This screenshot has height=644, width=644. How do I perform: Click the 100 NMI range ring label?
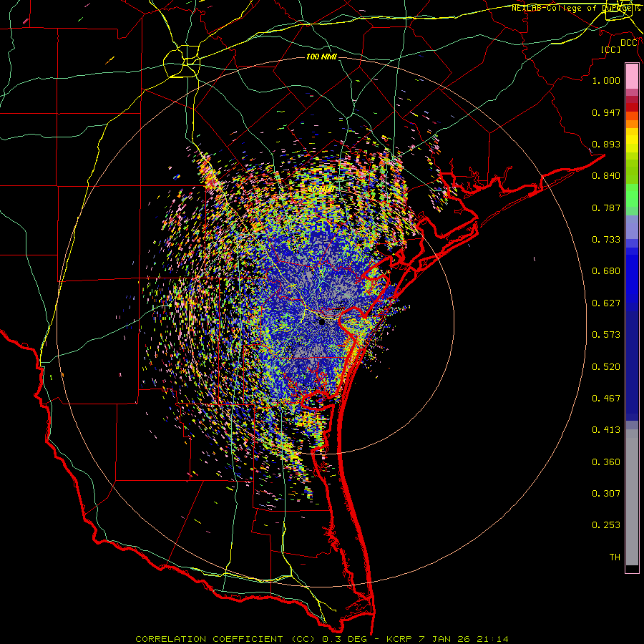[321, 57]
